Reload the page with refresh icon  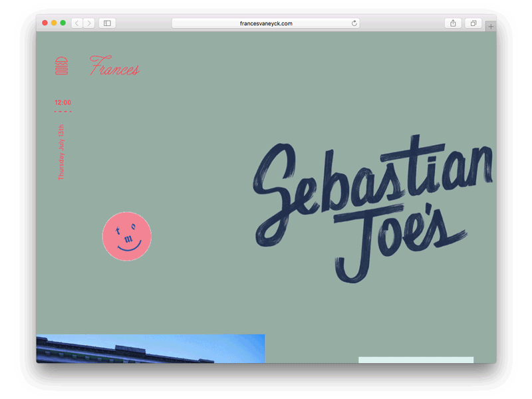coord(354,23)
